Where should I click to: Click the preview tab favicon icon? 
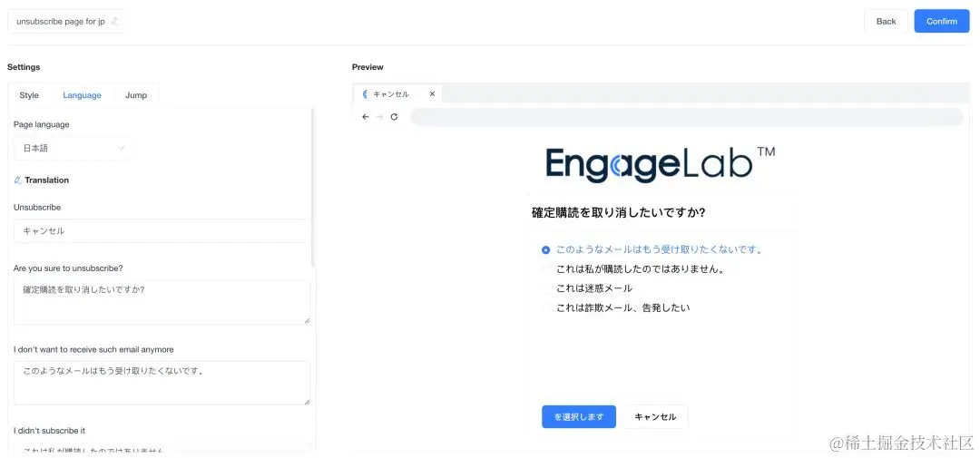pyautogui.click(x=365, y=94)
